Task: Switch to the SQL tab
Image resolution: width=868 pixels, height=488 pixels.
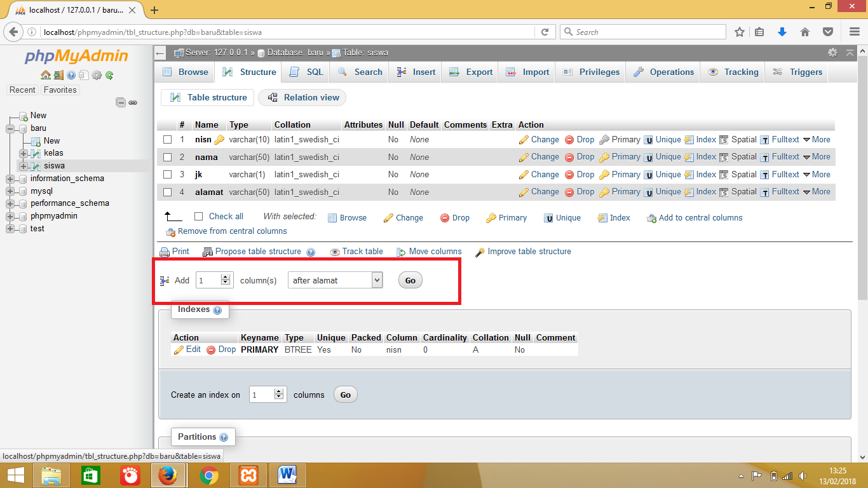Action: pos(306,72)
